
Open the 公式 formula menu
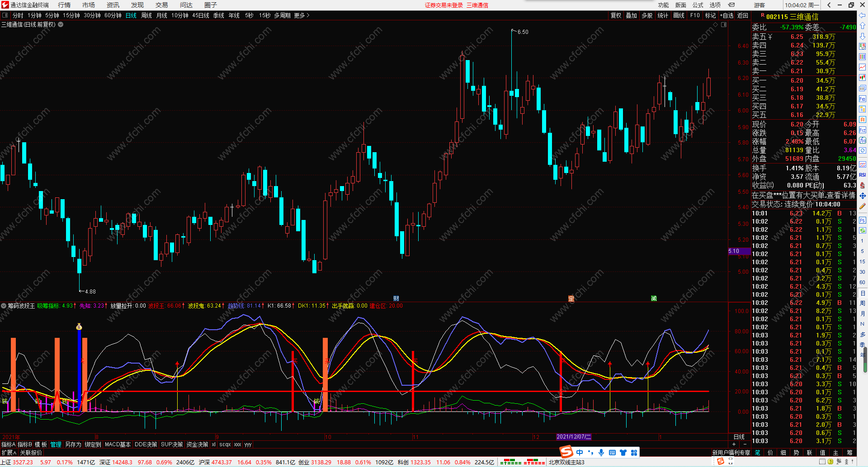click(x=698, y=5)
